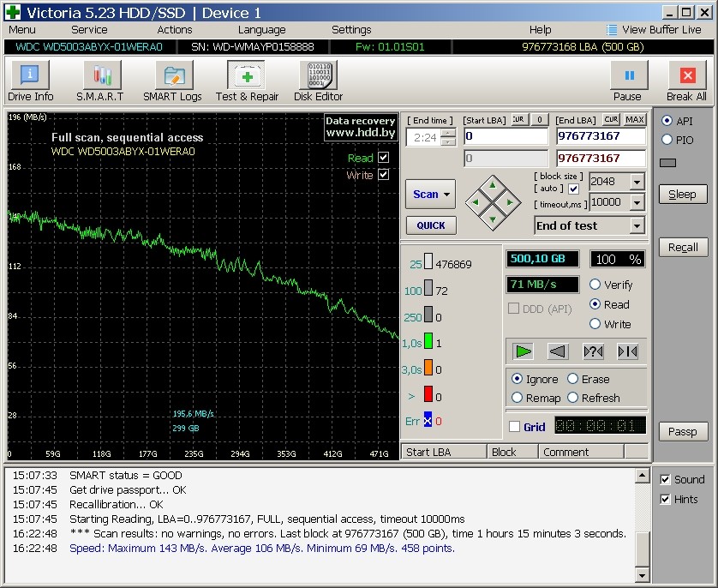Screen dimensions: 718x588
Task: Choose the Remap error action
Action: pos(517,398)
